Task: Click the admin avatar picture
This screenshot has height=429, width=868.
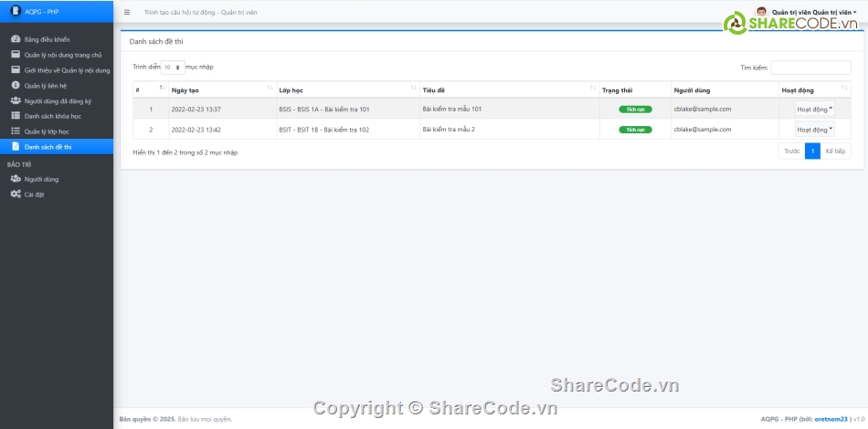Action: [x=761, y=12]
